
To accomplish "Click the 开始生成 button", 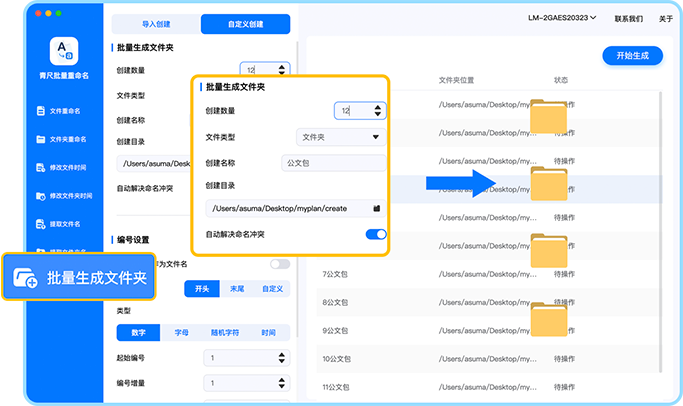I will (632, 56).
